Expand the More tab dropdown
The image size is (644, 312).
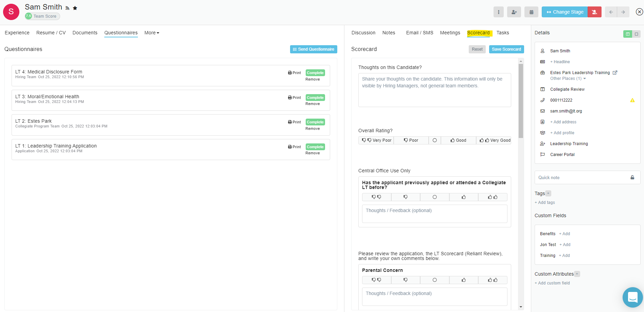[151, 33]
